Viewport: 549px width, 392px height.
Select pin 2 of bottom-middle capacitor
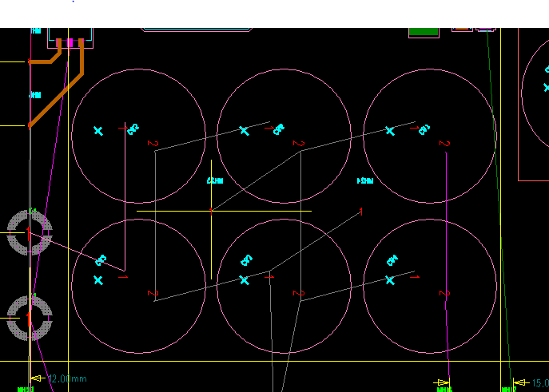pyautogui.click(x=299, y=294)
